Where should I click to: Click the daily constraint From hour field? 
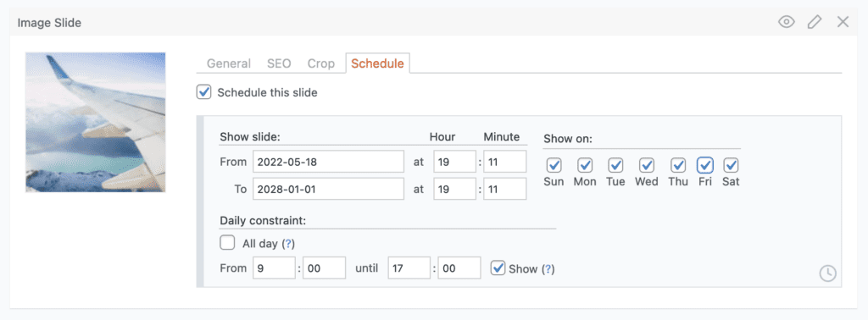274,268
